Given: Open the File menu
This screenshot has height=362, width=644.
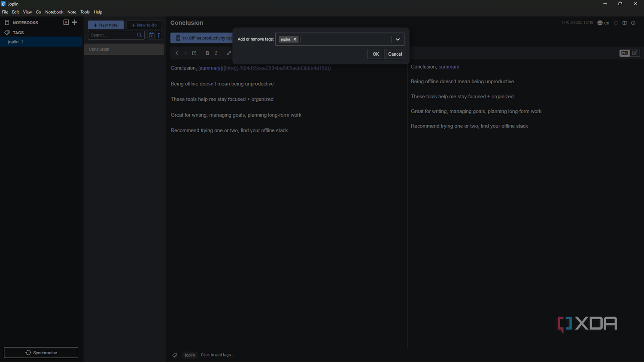Looking at the screenshot, I should tap(5, 12).
